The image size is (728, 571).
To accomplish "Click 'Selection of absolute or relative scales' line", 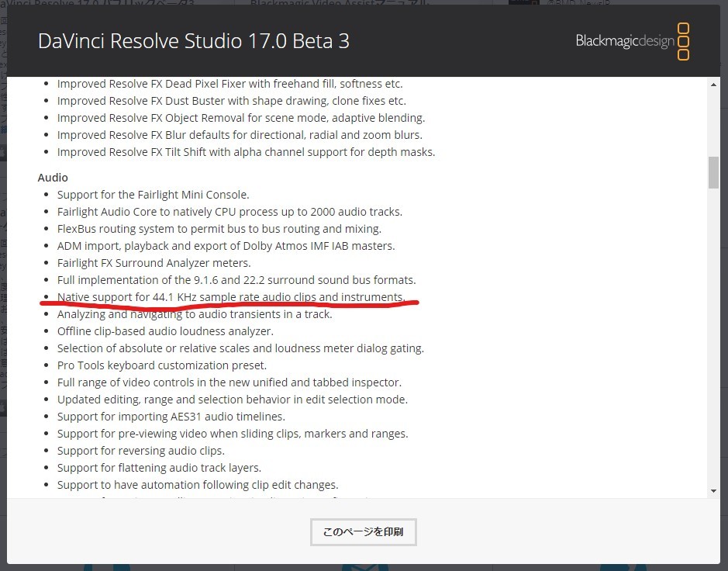I will coord(240,348).
